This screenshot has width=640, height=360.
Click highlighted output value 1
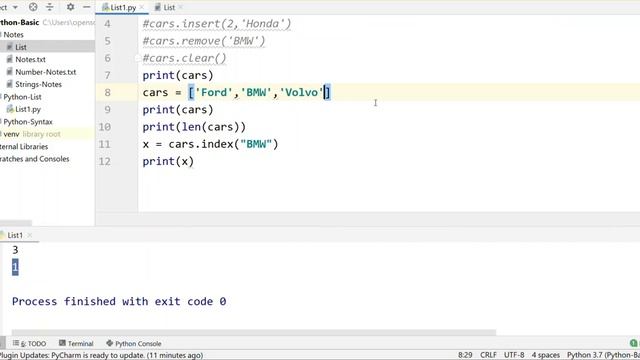click(x=15, y=267)
